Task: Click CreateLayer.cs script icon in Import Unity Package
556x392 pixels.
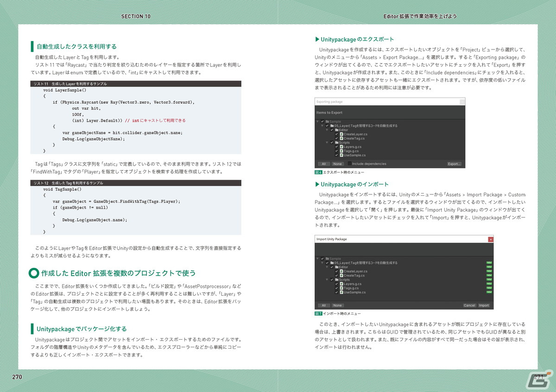Action: pyautogui.click(x=341, y=271)
